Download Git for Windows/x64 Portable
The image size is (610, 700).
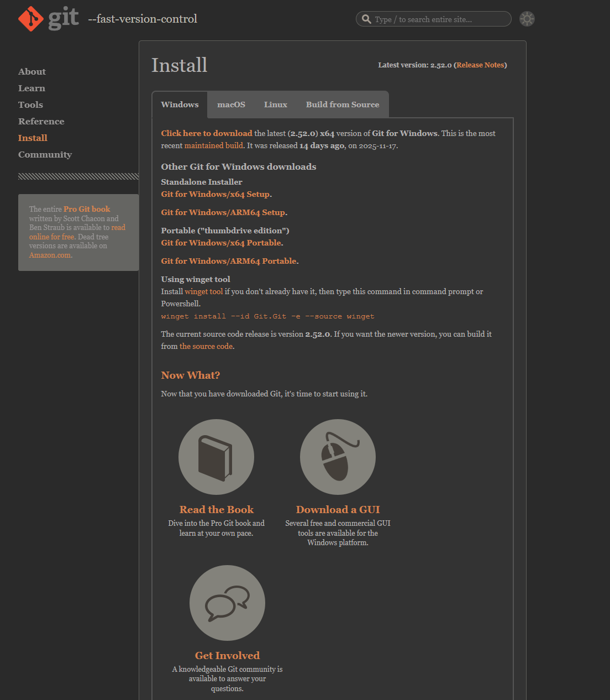coord(221,243)
